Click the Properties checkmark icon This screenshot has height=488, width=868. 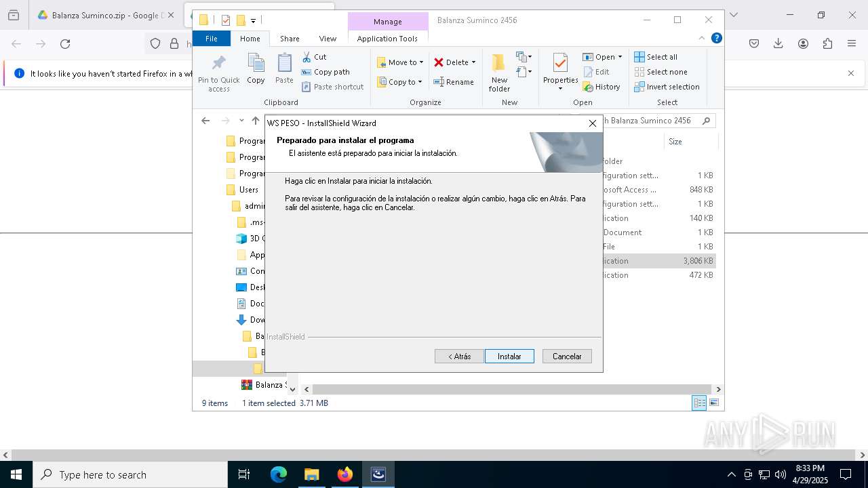point(560,63)
